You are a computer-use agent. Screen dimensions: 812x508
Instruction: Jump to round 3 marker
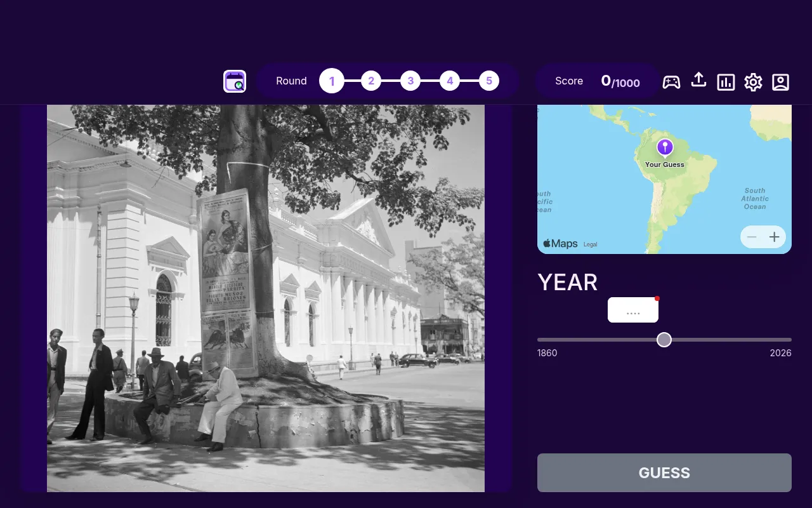click(410, 81)
